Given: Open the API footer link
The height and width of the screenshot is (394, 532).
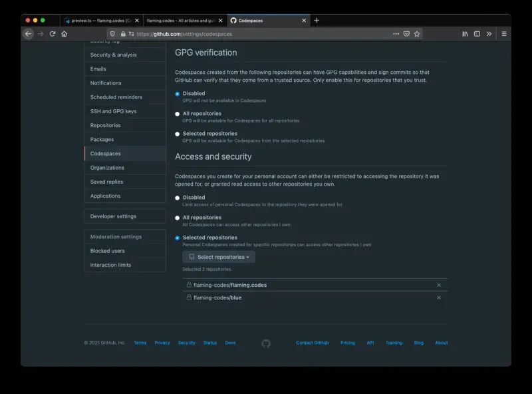Looking at the screenshot, I should (370, 343).
